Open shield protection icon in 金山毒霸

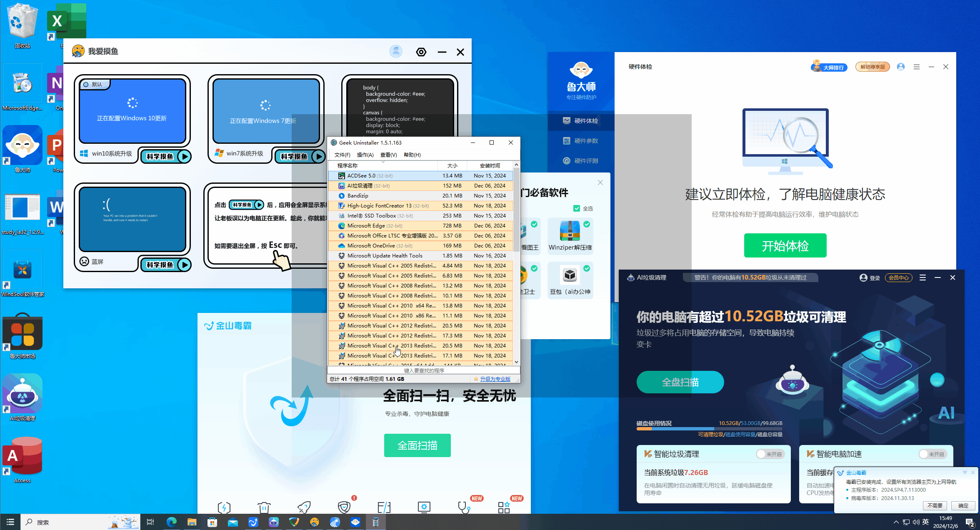point(344,507)
